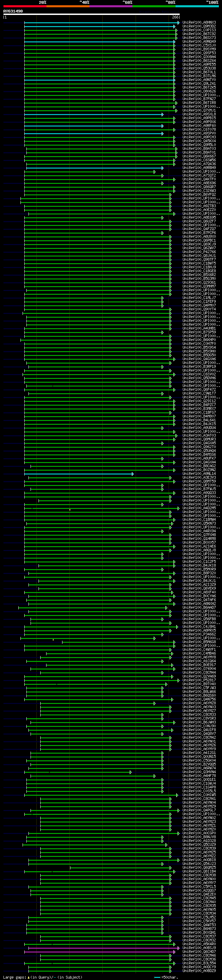Select hit label UniRef100_C5XSJ0
The width and height of the screenshot is (222, 980).
point(199,45)
